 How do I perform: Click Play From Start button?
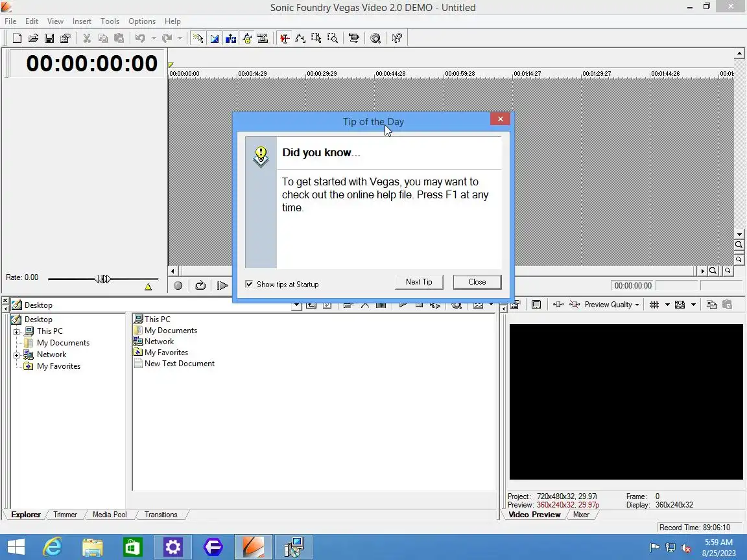click(x=222, y=285)
